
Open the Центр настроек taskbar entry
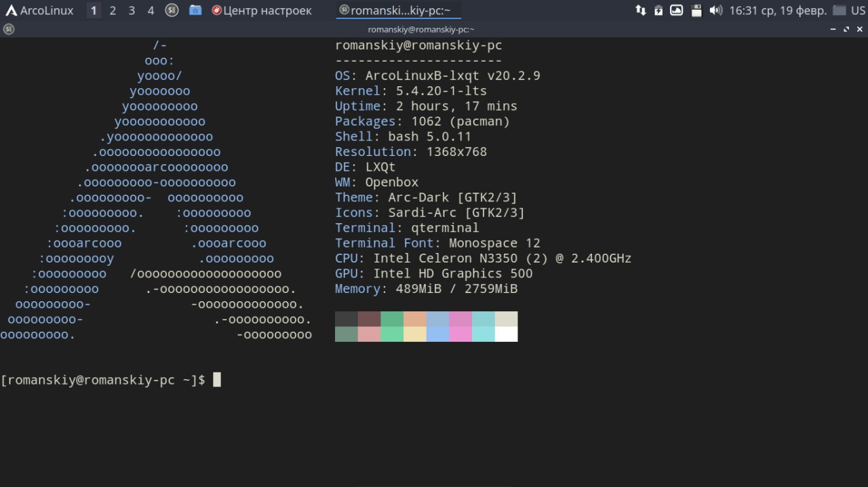pos(262,10)
